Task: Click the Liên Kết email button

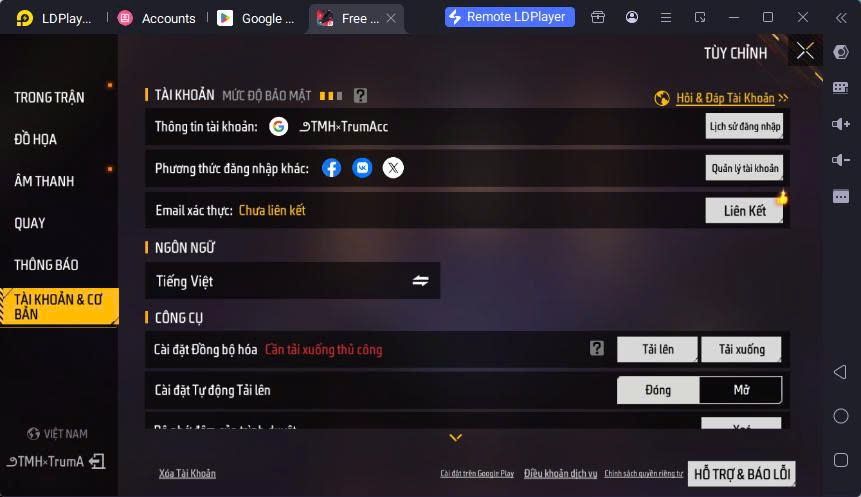Action: 744,211
